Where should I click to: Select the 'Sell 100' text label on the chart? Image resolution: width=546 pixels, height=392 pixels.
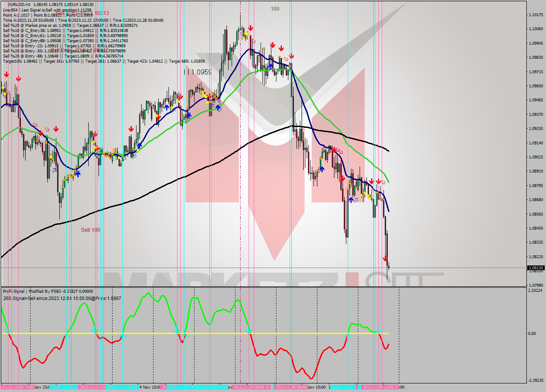tap(90, 230)
